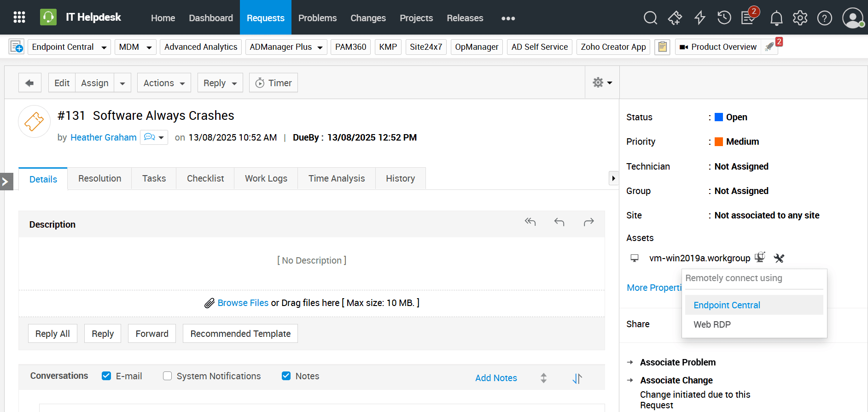This screenshot has height=412, width=868.
Task: Open the History tab
Action: 400,178
